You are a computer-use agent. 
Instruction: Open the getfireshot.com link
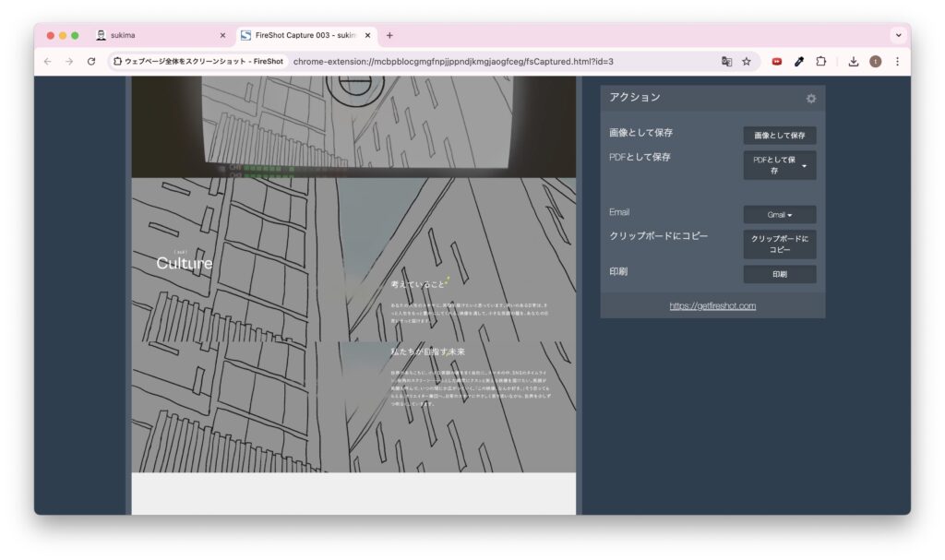point(712,305)
